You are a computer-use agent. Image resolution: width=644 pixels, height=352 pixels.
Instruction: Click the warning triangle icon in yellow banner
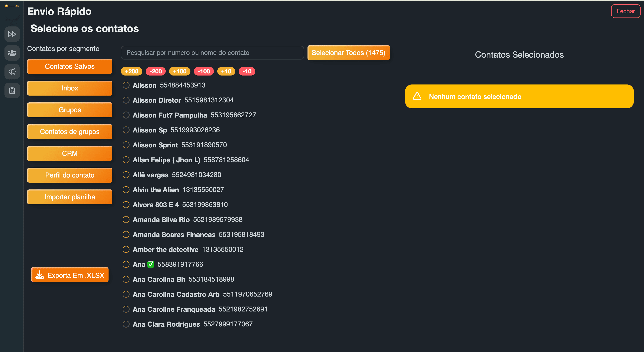click(x=417, y=96)
